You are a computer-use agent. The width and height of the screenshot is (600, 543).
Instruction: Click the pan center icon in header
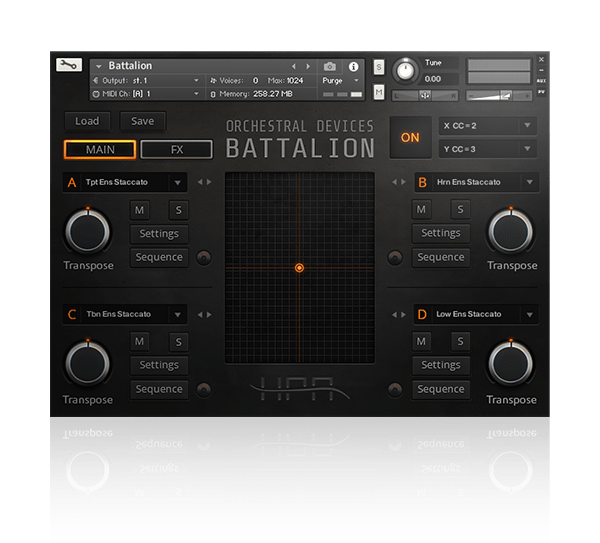pos(425,95)
